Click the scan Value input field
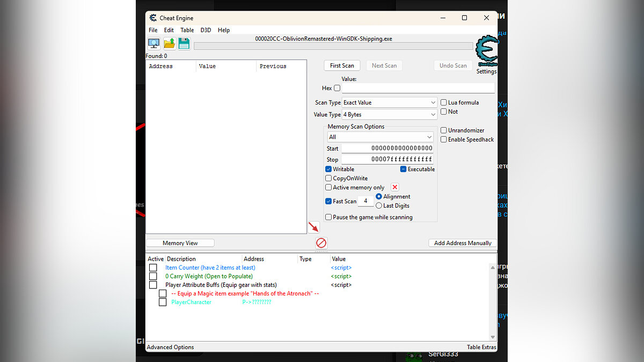 [x=418, y=88]
